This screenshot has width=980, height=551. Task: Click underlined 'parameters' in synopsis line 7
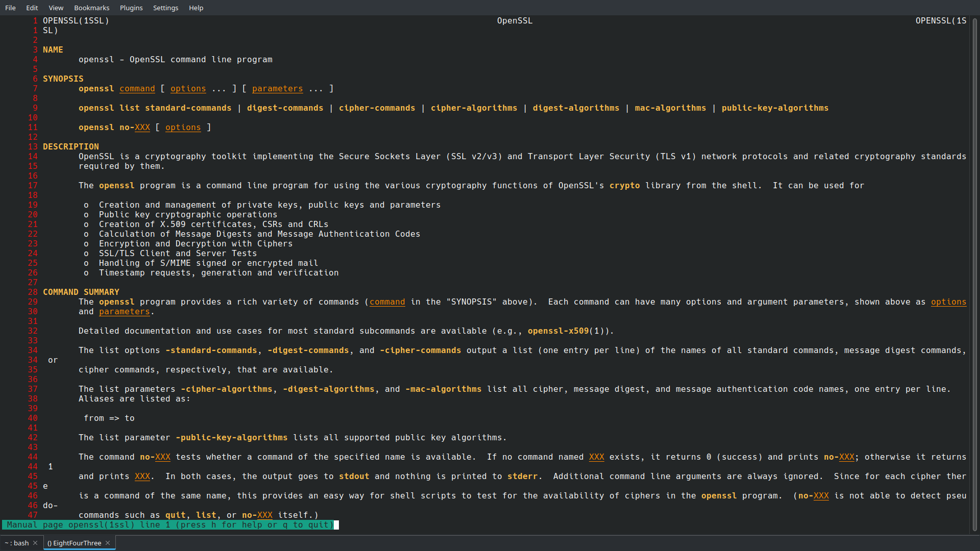pyautogui.click(x=278, y=89)
